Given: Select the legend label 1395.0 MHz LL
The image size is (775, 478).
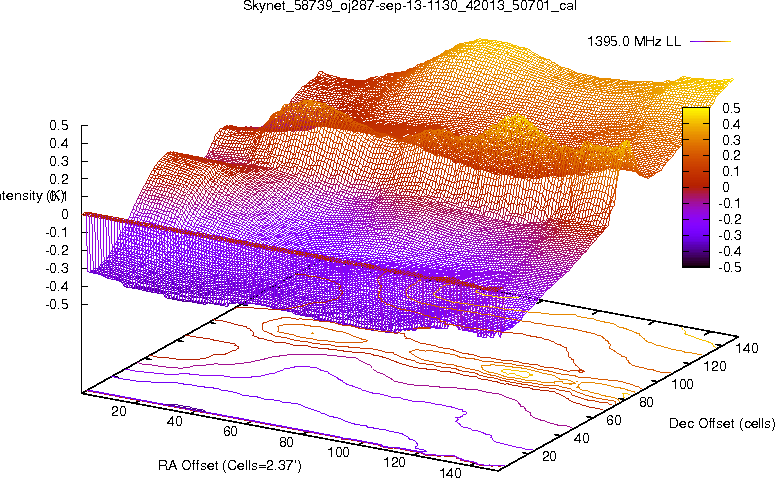Looking at the screenshot, I should click(634, 42).
